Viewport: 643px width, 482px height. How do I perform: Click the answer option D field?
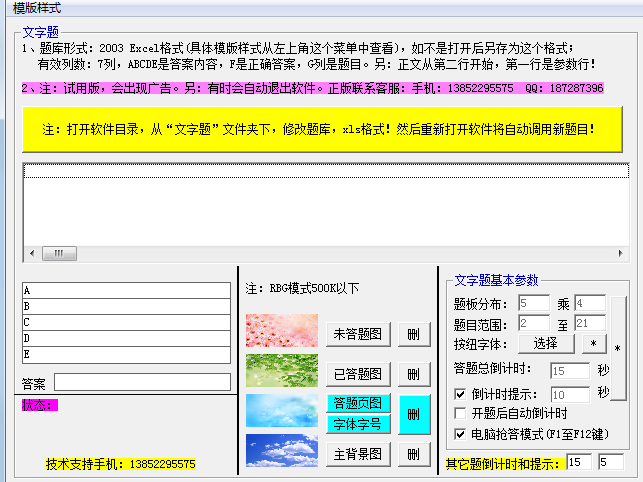(126, 338)
